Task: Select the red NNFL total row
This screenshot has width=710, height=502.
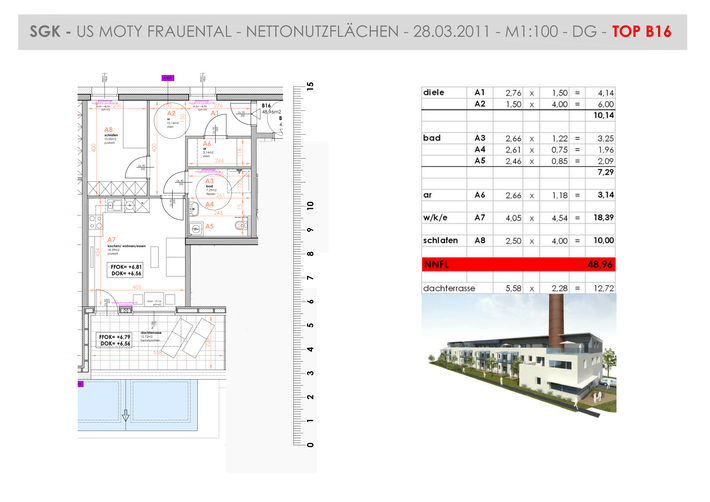Action: [x=518, y=264]
